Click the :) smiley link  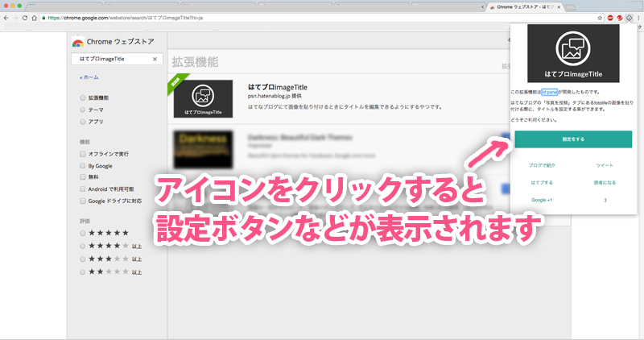point(605,201)
